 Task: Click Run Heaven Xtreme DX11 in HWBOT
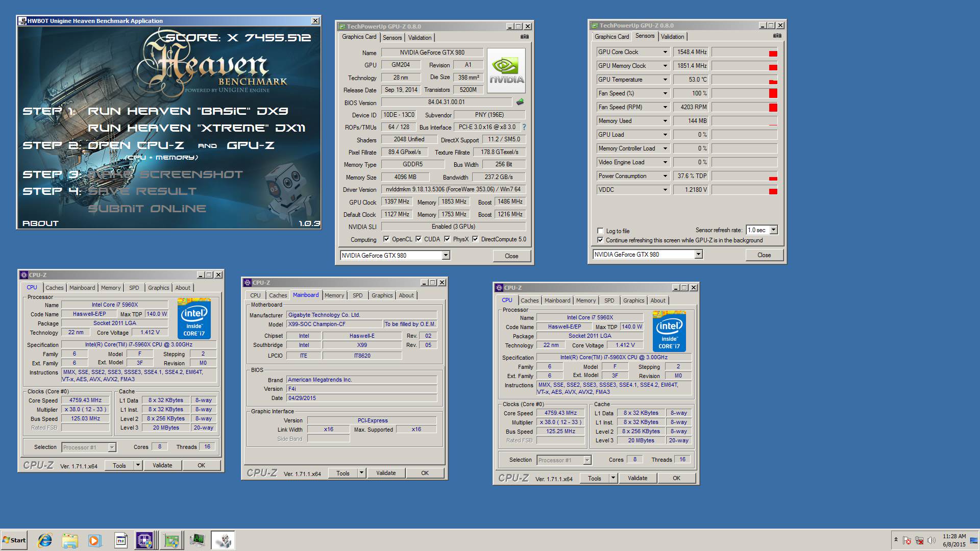197,128
